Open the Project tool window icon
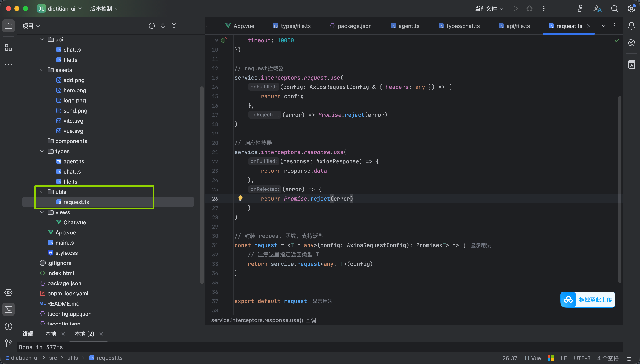This screenshot has height=364, width=640. 8,26
